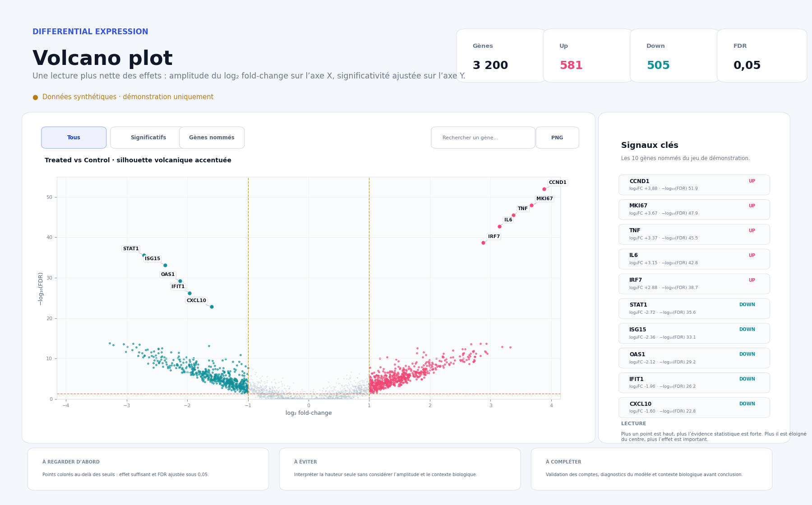Select the Tous filter tab
The image size is (812, 505).
point(74,138)
